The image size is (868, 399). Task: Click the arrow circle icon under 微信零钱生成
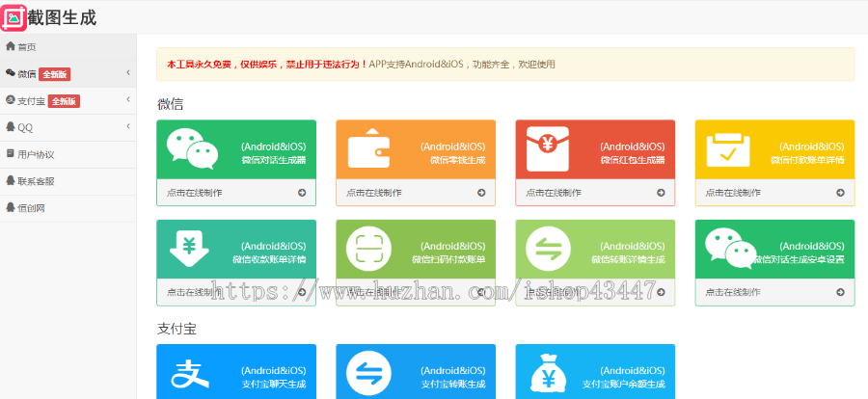481,193
